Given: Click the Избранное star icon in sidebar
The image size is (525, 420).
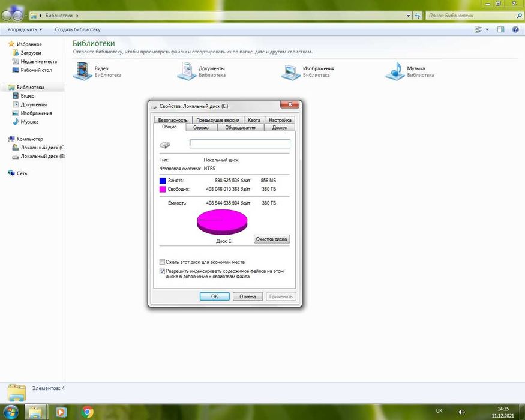Looking at the screenshot, I should pyautogui.click(x=11, y=44).
